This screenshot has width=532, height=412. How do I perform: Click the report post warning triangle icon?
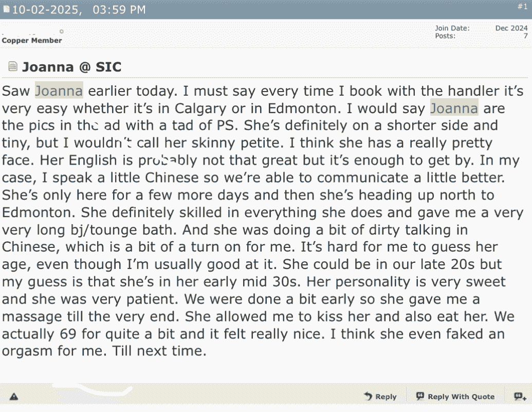click(x=14, y=397)
